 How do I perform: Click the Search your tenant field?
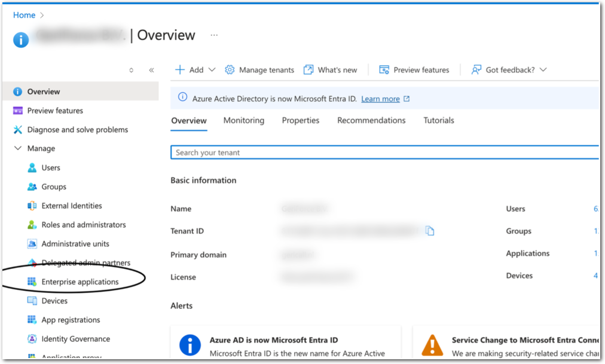click(x=383, y=152)
